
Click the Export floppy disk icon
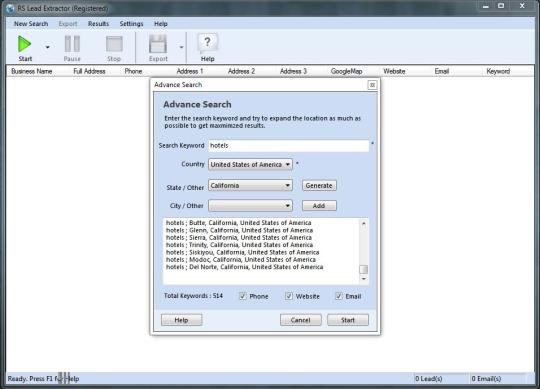158,44
